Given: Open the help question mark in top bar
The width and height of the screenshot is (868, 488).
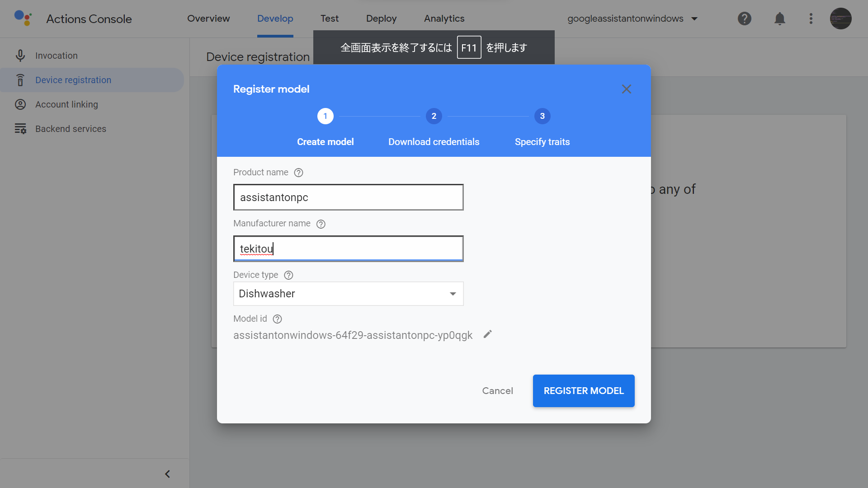Looking at the screenshot, I should point(744,19).
